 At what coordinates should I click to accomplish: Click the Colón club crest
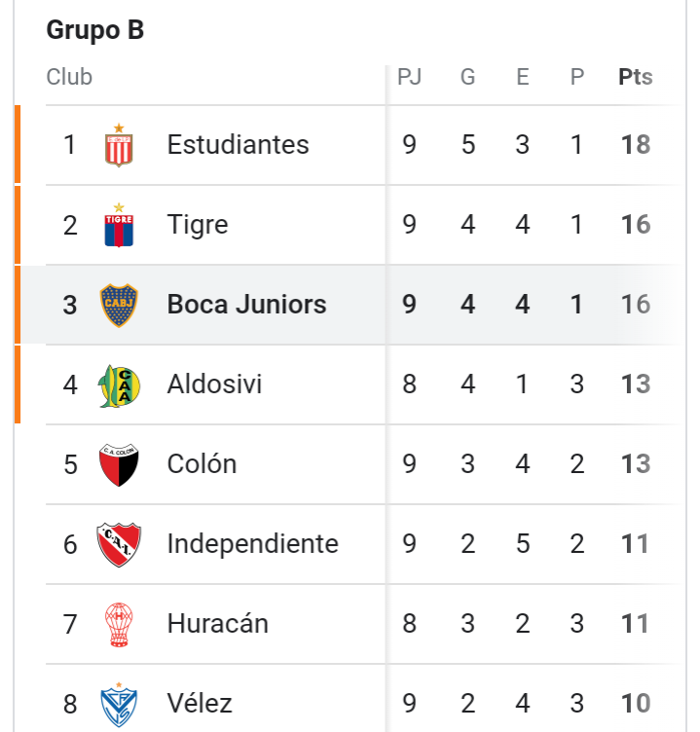(119, 465)
